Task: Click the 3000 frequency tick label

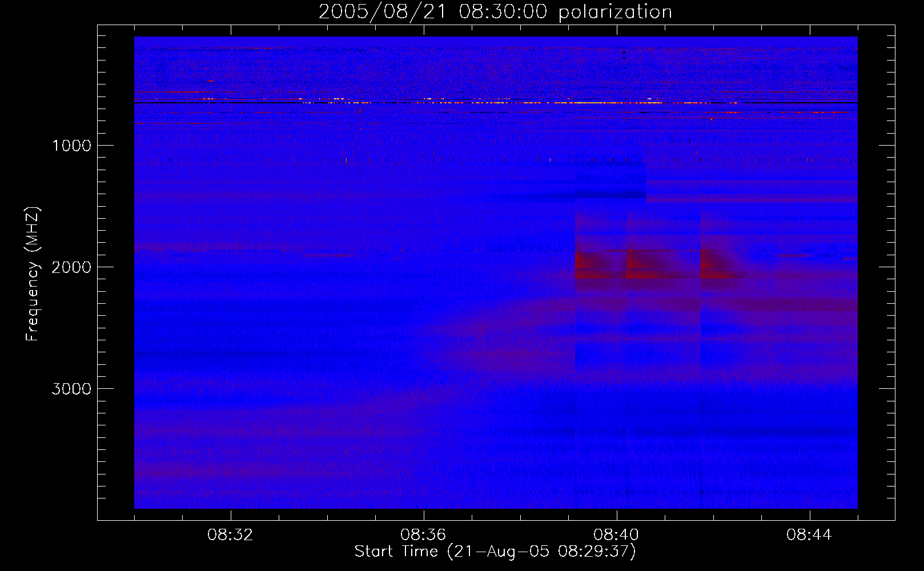Action: [x=71, y=389]
